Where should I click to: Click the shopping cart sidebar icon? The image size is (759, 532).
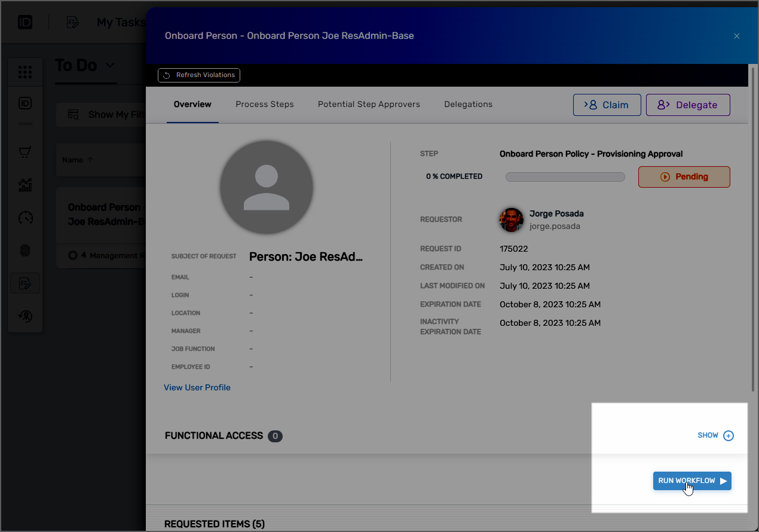[25, 152]
